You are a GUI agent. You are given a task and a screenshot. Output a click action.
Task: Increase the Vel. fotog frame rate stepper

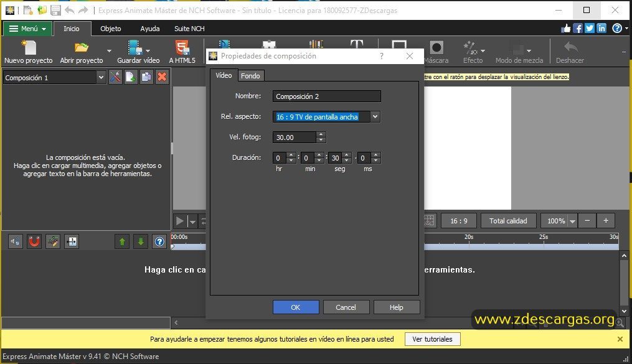(321, 134)
